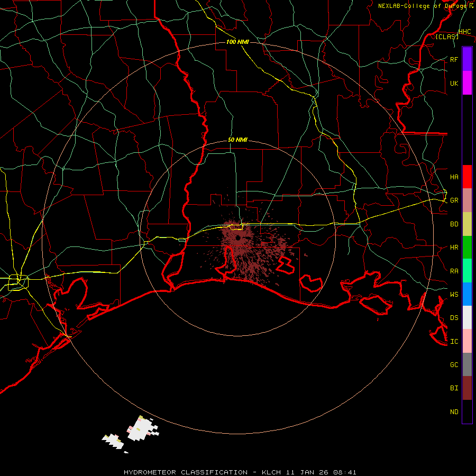The image size is (476, 476).
Task: Click the ND black legend swatch
Action: point(467,411)
